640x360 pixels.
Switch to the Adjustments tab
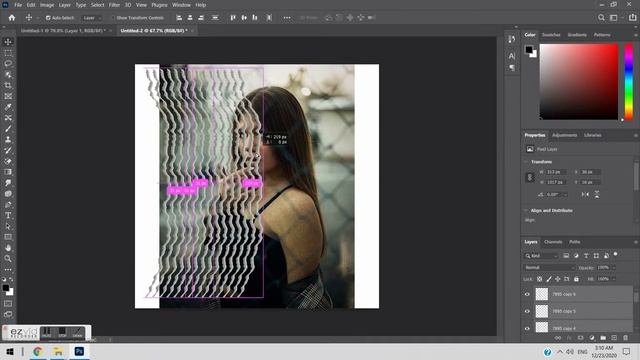(564, 135)
